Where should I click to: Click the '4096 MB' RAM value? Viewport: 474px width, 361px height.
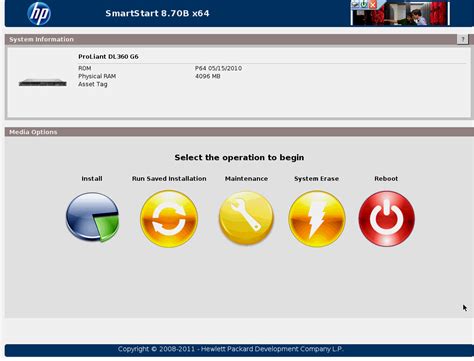tap(208, 76)
